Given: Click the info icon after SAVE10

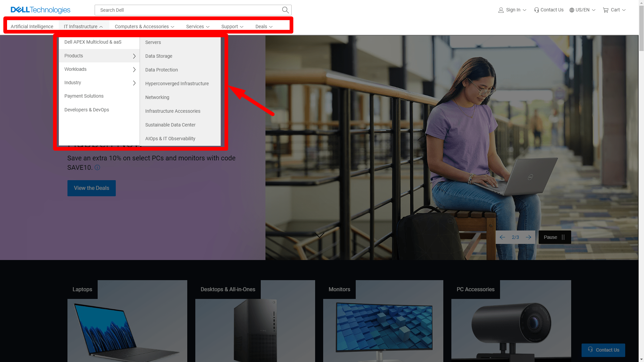Looking at the screenshot, I should coord(97,167).
